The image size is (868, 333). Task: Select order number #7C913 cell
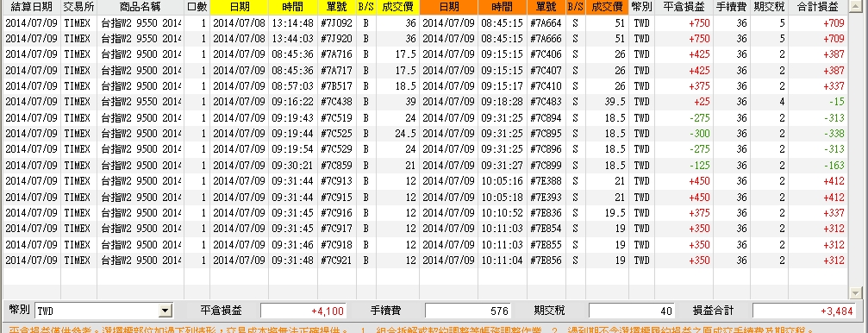(x=336, y=181)
